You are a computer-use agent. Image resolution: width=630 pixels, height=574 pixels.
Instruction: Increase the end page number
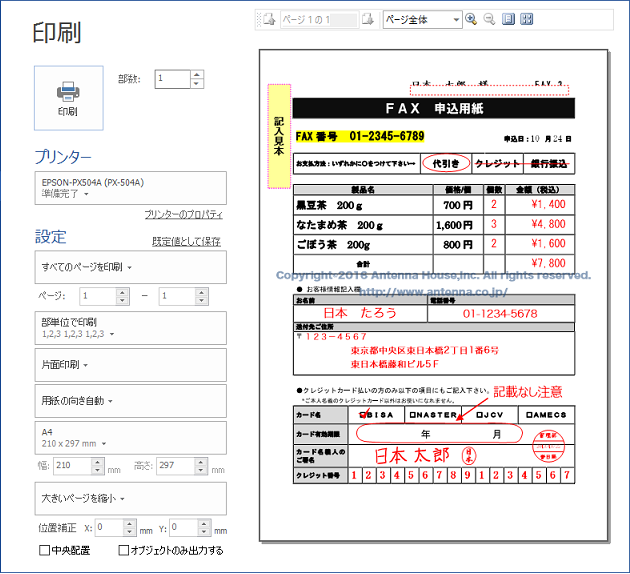(202, 292)
